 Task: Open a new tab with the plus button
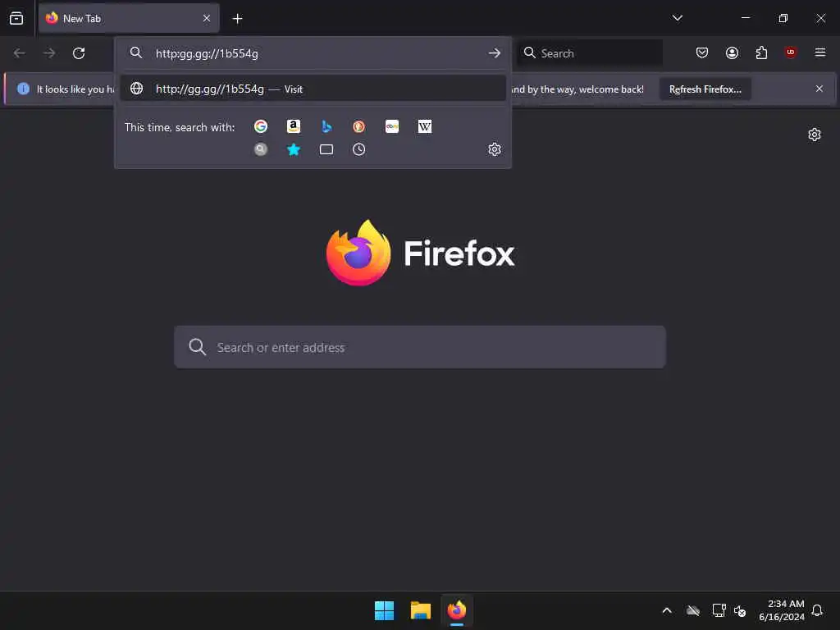tap(237, 19)
